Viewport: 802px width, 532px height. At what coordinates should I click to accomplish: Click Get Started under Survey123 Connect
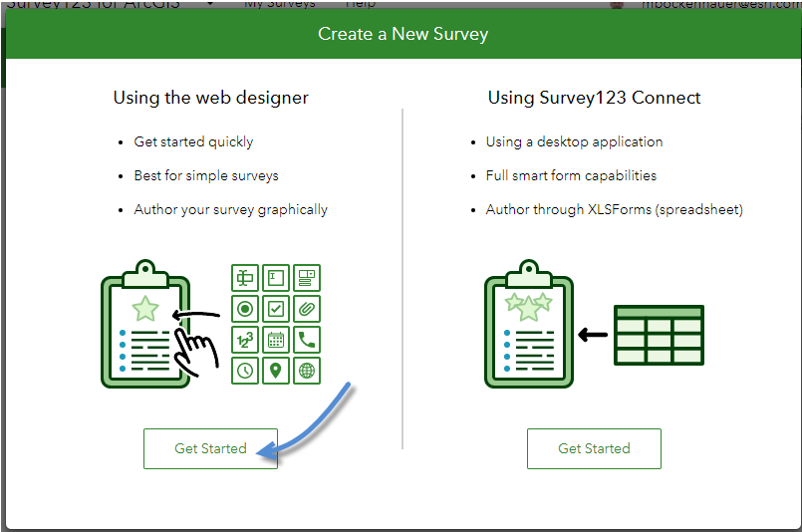(x=594, y=448)
